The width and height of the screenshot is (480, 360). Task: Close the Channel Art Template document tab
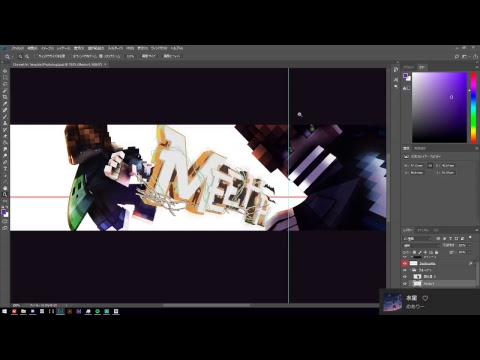coord(105,64)
